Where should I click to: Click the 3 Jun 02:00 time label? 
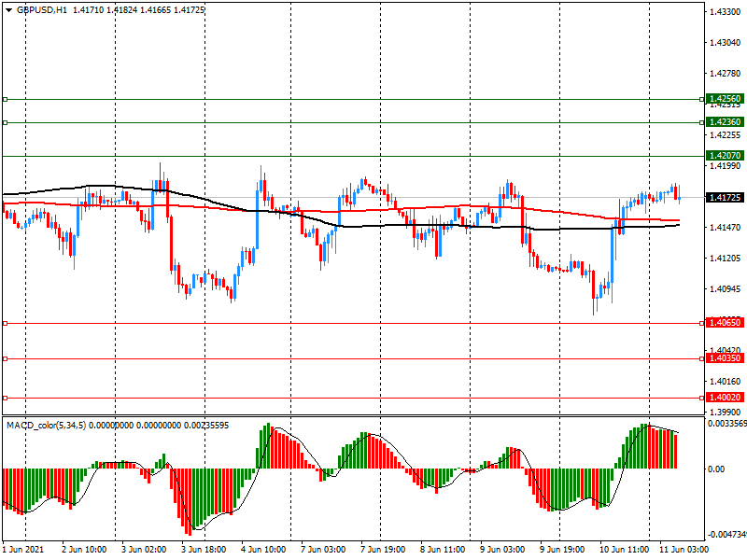coord(144,550)
